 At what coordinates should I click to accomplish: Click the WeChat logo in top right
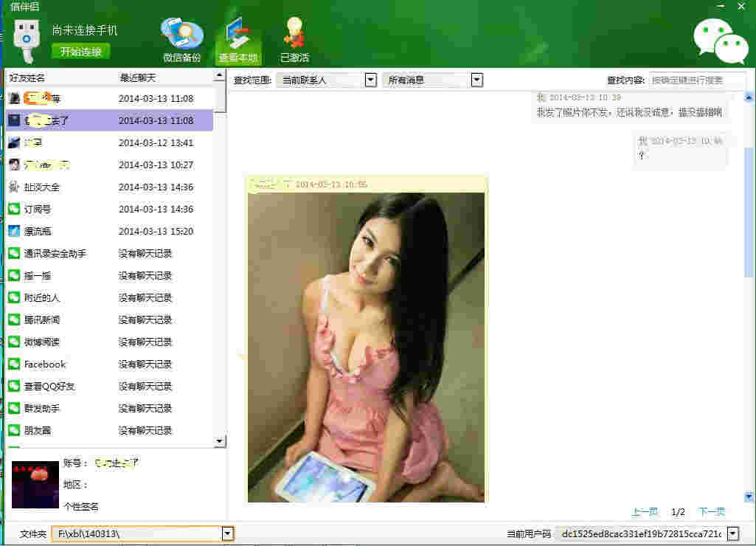pyautogui.click(x=720, y=41)
